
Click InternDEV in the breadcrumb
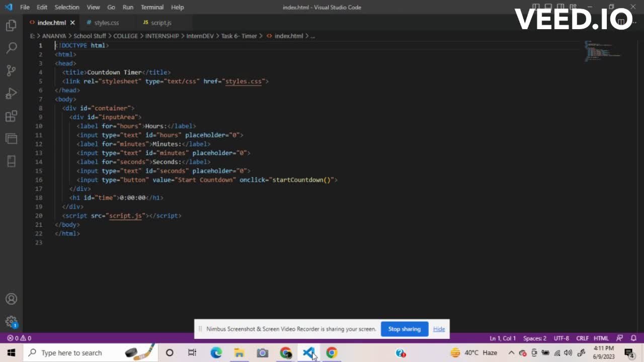(x=200, y=36)
